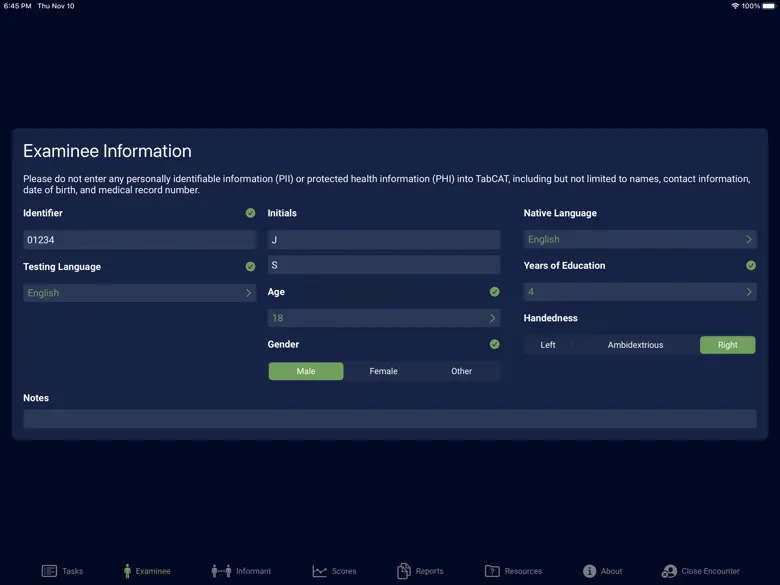The height and width of the screenshot is (585, 780).
Task: Open the About info icon
Action: (x=589, y=571)
